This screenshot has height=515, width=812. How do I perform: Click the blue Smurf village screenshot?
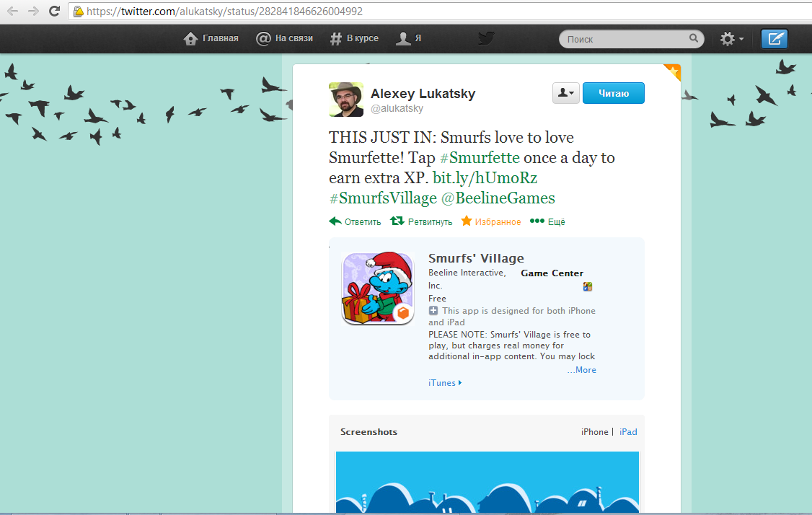tap(487, 482)
